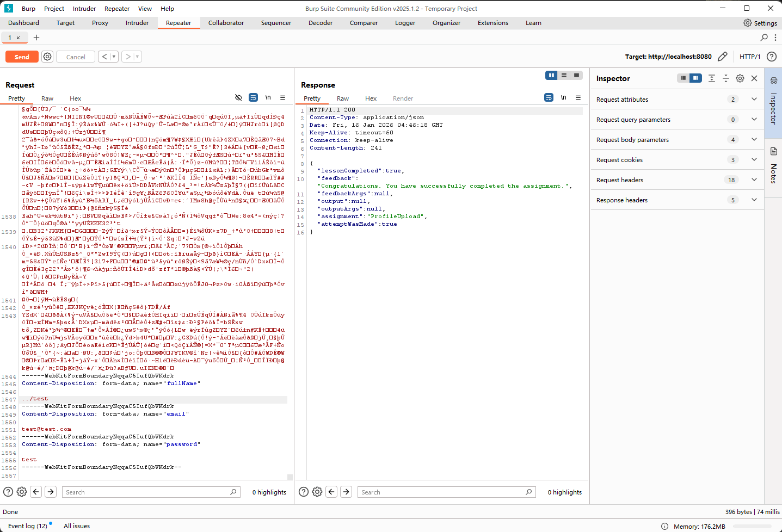Open Inspector settings gear icon
This screenshot has height=532, width=782.
click(740, 78)
